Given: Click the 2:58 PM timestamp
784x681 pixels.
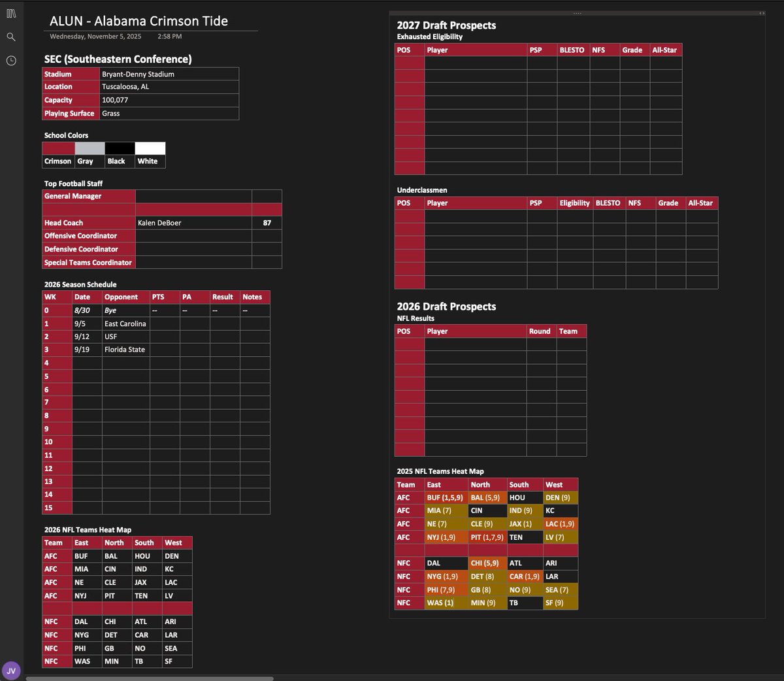Looking at the screenshot, I should (170, 37).
